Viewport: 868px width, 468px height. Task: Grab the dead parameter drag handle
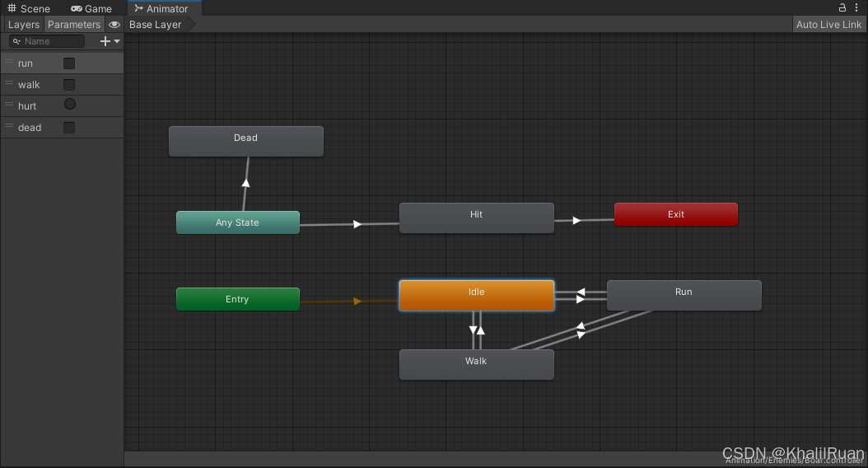(9, 126)
